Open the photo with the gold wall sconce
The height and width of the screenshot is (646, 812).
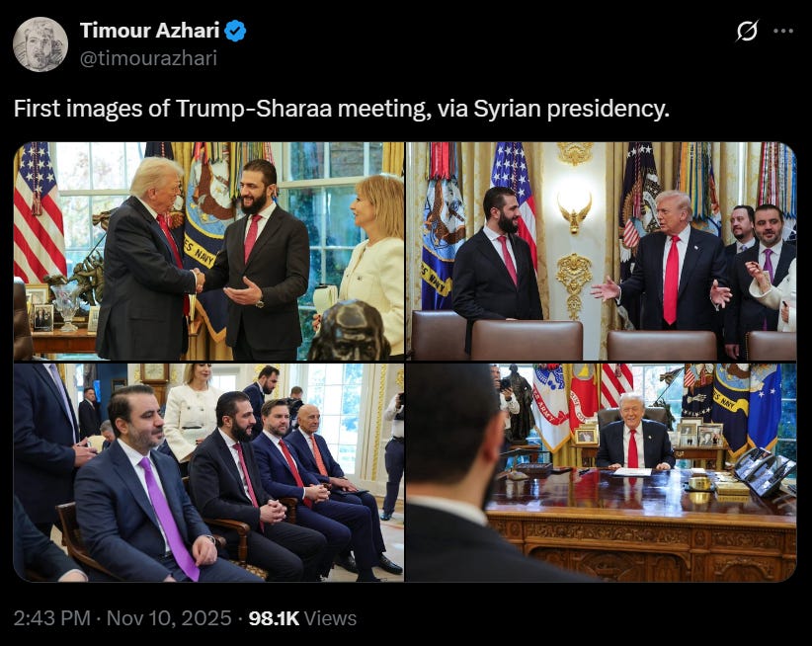point(602,251)
